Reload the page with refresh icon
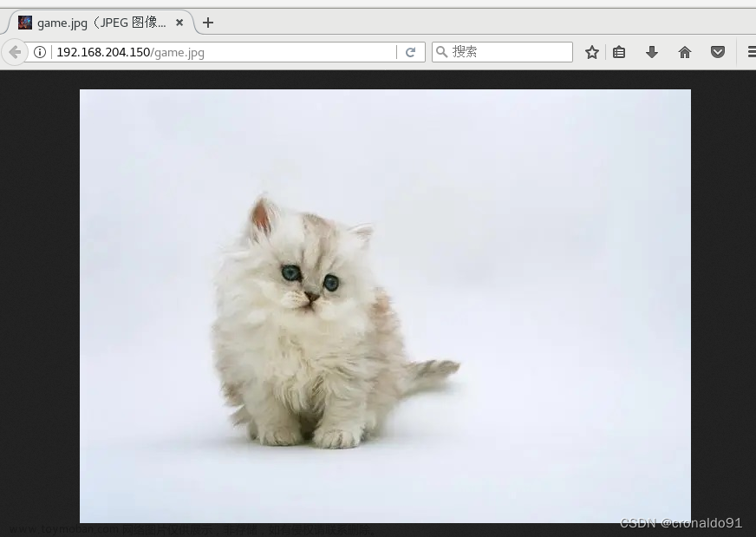 (410, 52)
